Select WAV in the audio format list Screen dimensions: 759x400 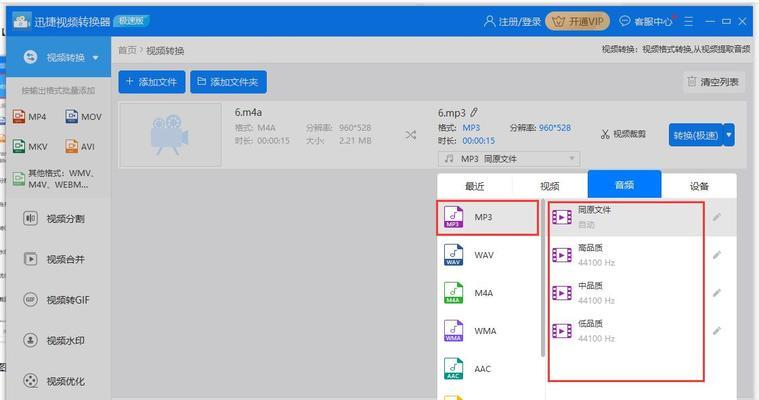click(x=489, y=255)
